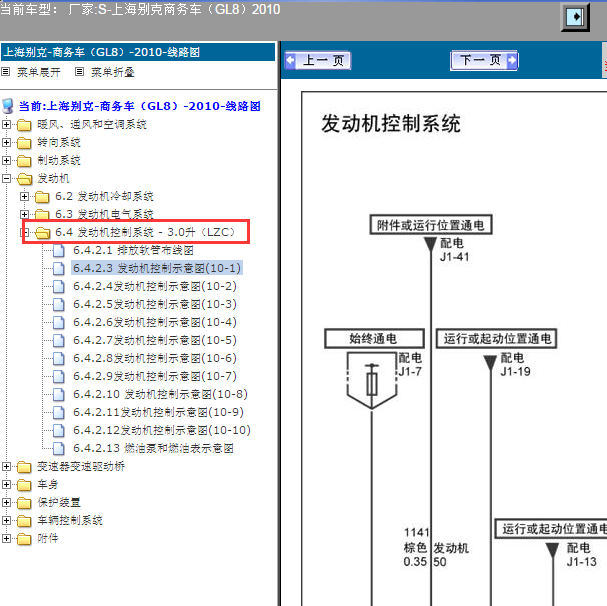Screen dimensions: 607x606
Task: Open 6.4.2.10 发动机控制示意图(10-8)
Action: click(160, 394)
